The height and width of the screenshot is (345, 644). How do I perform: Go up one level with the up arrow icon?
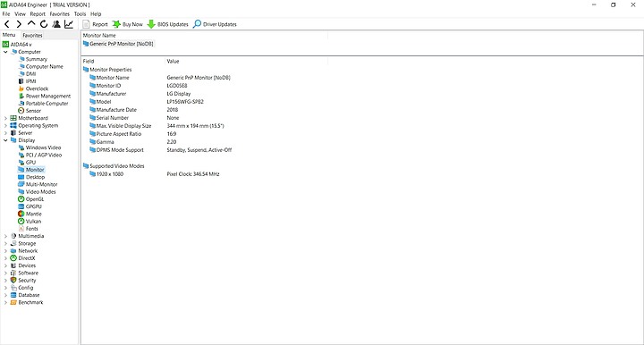(x=31, y=24)
